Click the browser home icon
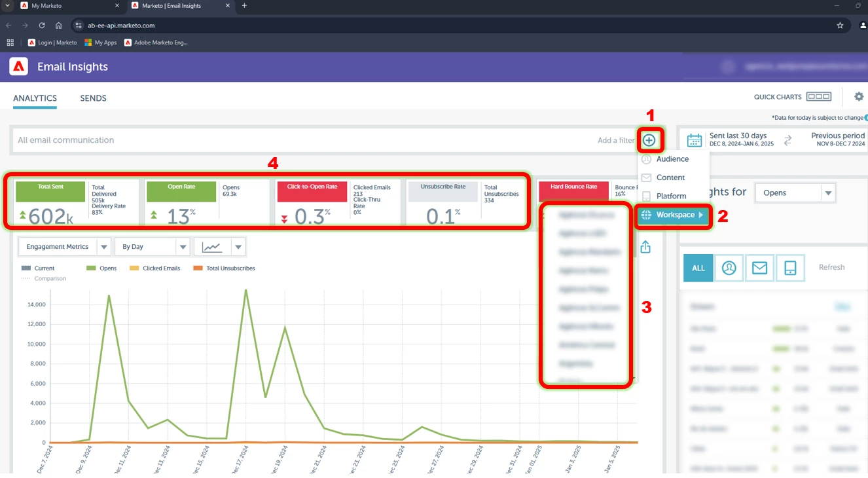Screen dimensions: 868x478 click(x=58, y=26)
